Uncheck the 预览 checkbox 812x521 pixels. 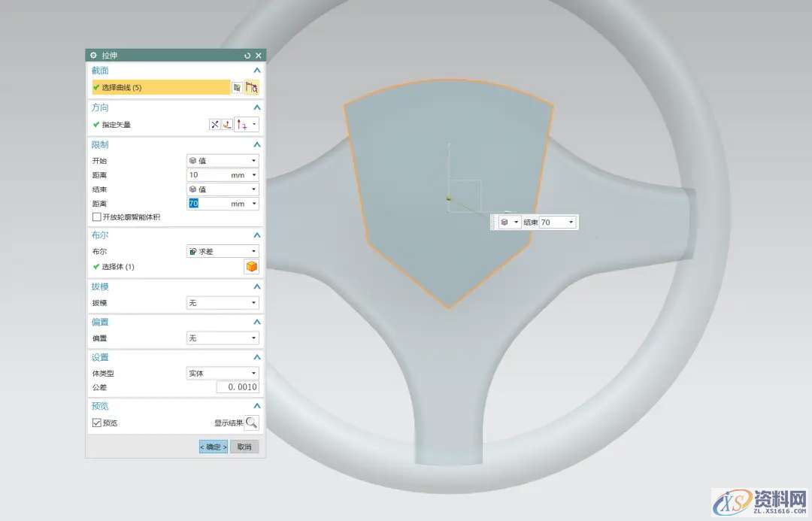tap(96, 423)
